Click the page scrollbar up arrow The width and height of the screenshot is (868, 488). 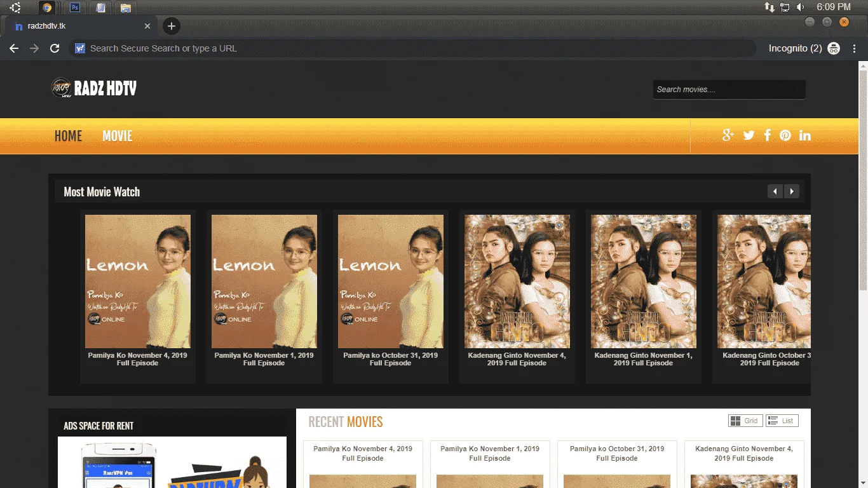[864, 65]
